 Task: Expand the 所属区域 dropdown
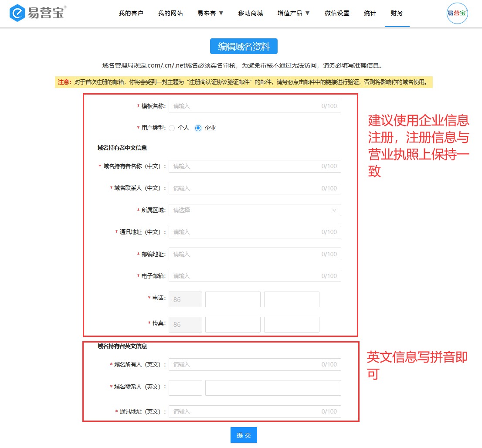(255, 210)
